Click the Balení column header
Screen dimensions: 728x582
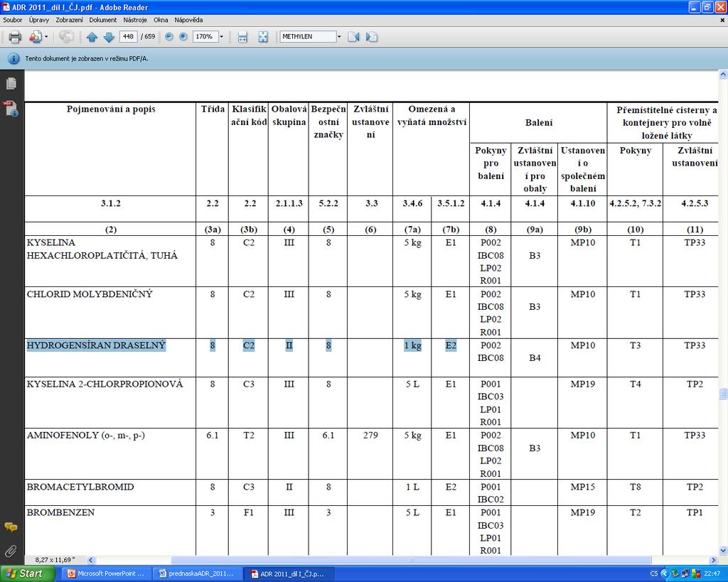tap(539, 122)
